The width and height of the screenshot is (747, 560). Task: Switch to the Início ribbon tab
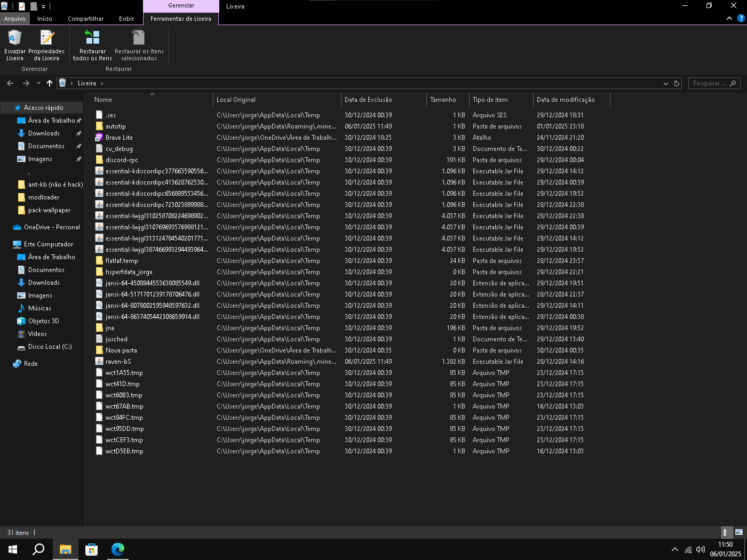(45, 19)
